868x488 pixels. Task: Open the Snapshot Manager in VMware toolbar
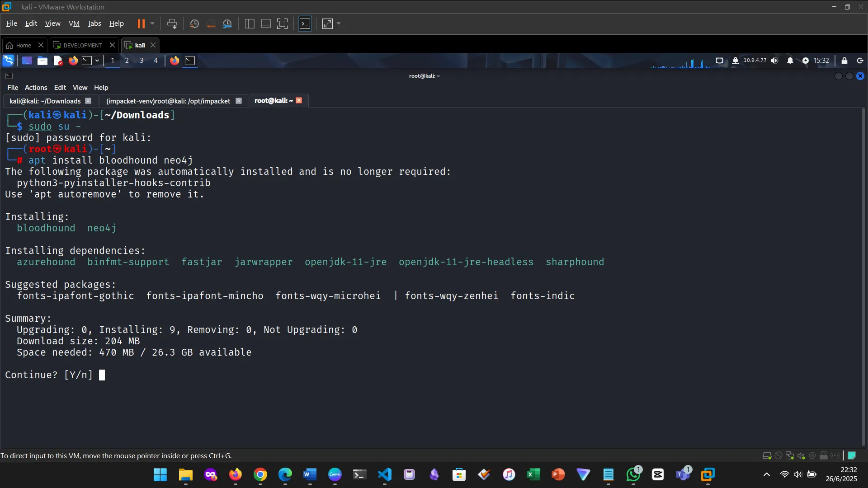click(227, 23)
